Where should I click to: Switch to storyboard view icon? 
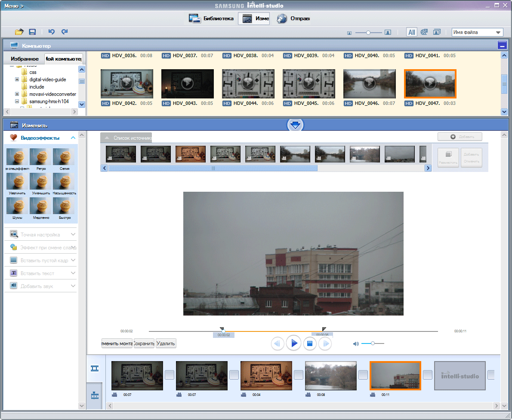pos(95,368)
